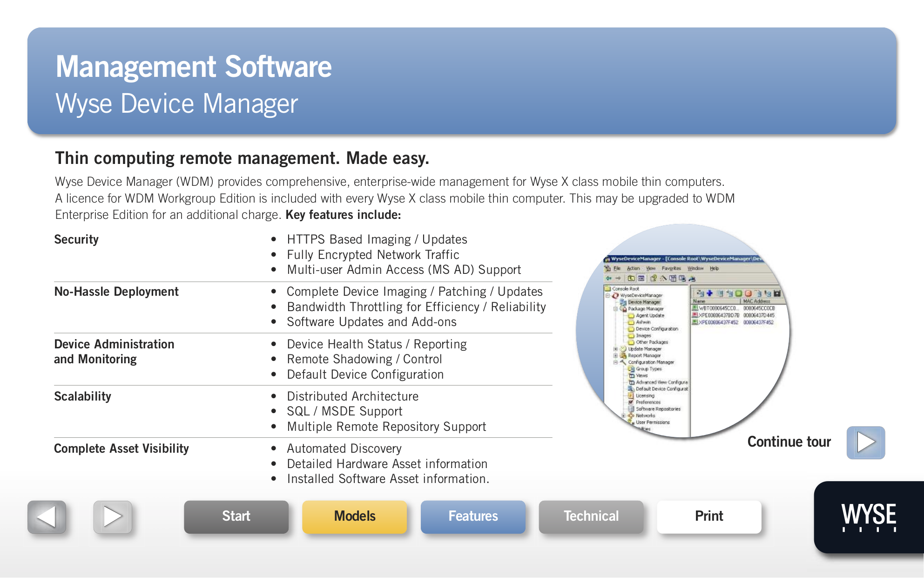Click the Preferences flag icon in the tree

(631, 402)
